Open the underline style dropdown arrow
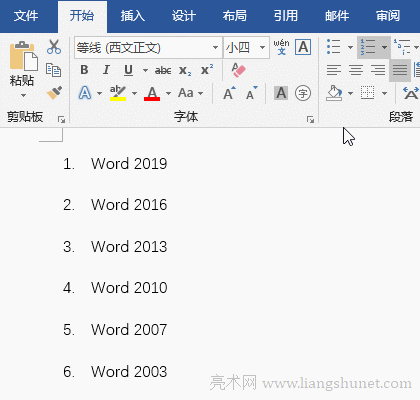The width and height of the screenshot is (420, 400). click(x=145, y=70)
